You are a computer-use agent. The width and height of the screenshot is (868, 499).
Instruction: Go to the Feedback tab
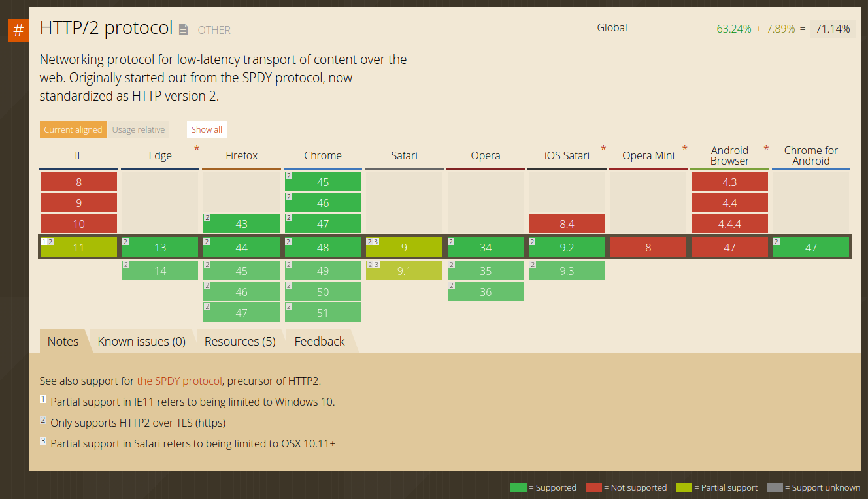coord(320,341)
